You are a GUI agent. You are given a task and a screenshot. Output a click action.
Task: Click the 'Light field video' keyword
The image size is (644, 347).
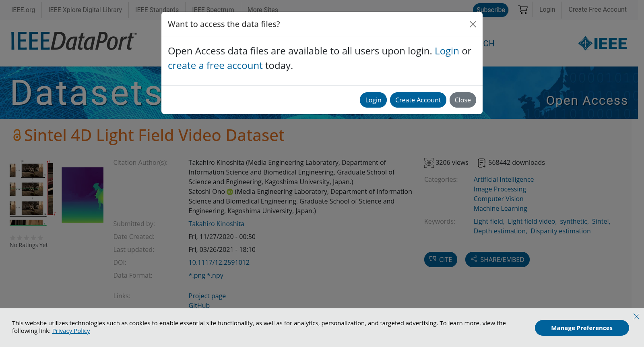(532, 222)
